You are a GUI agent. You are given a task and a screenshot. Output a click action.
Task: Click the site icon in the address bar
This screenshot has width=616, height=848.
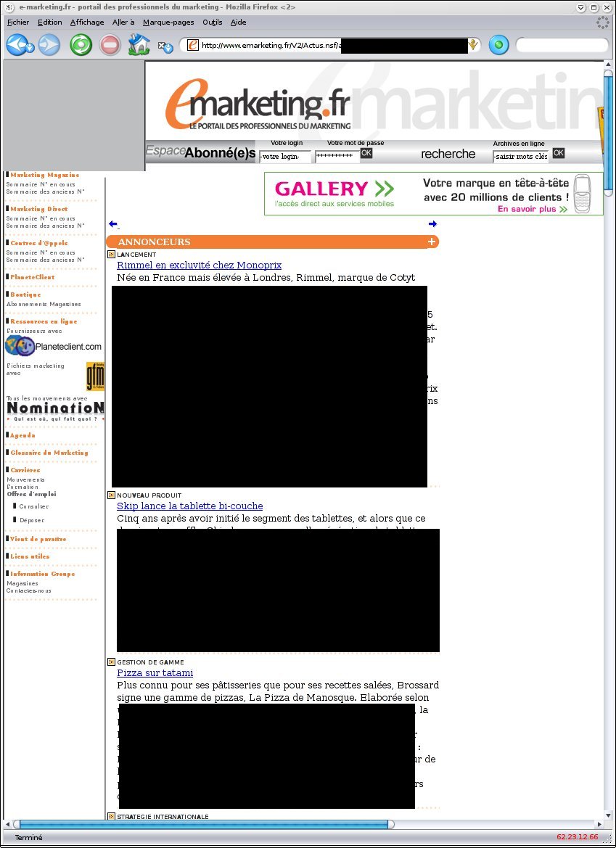pos(192,45)
